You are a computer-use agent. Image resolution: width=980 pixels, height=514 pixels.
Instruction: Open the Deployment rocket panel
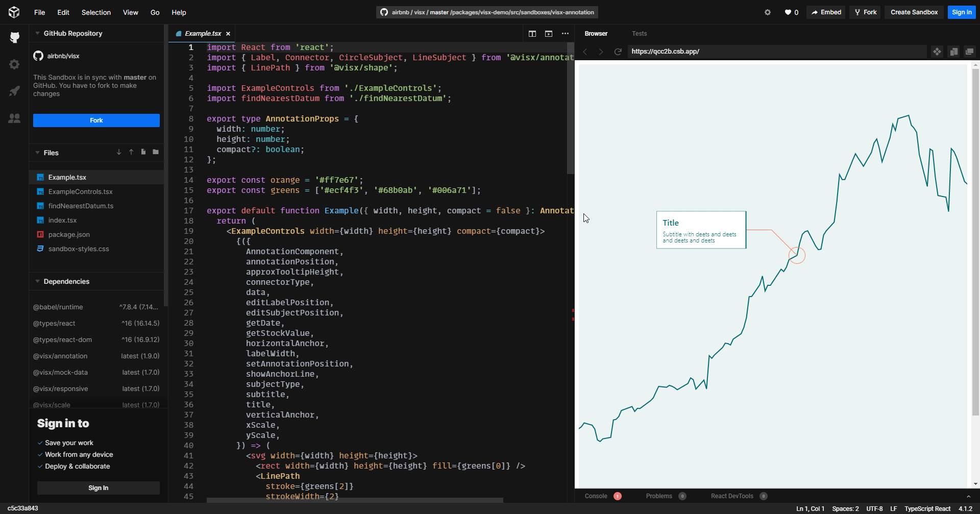point(14,91)
